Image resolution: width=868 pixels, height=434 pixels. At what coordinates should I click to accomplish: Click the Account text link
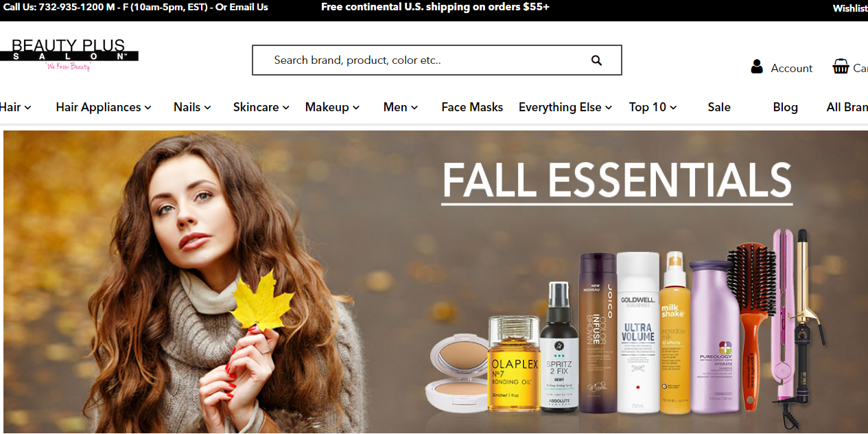click(792, 68)
